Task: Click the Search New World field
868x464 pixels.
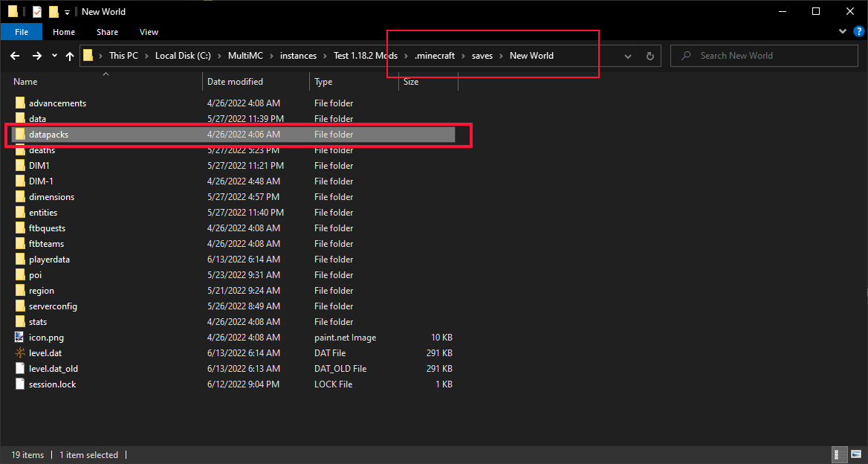Action: [764, 56]
